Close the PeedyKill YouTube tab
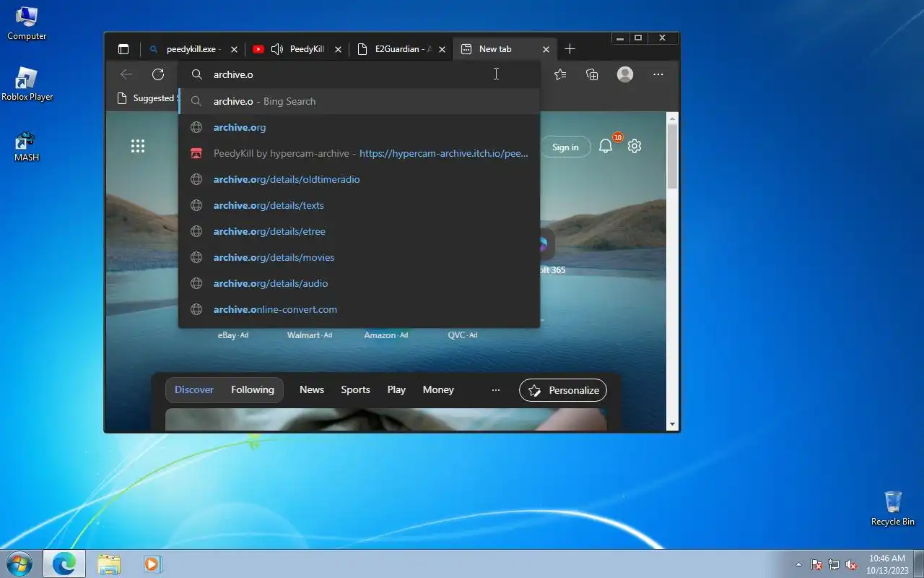 (339, 49)
